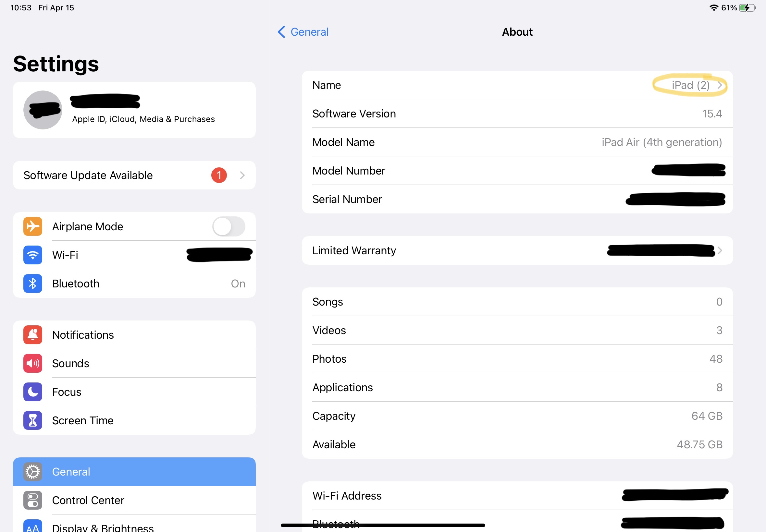Image resolution: width=766 pixels, height=532 pixels.
Task: Open Wi-Fi settings via its icon
Action: tap(33, 255)
